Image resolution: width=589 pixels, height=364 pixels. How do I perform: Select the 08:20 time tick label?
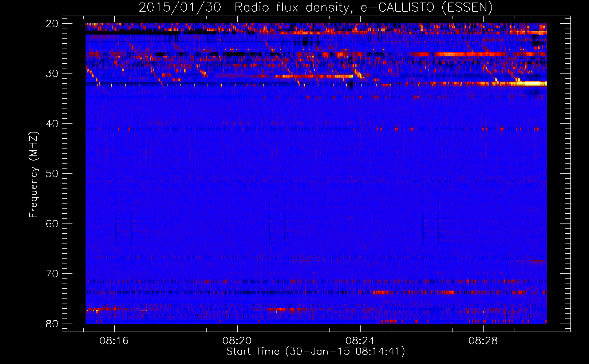point(237,341)
